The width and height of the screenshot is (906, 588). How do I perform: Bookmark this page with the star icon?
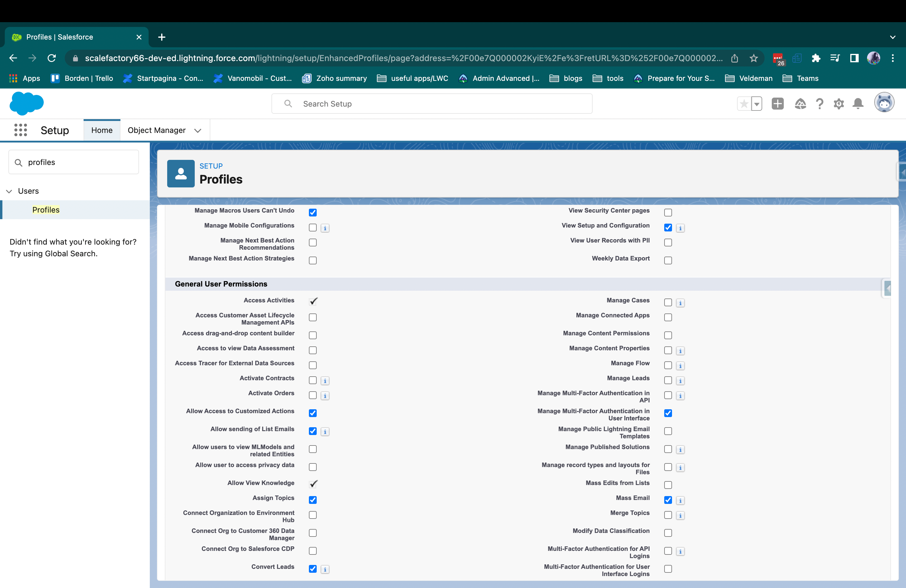pyautogui.click(x=753, y=58)
